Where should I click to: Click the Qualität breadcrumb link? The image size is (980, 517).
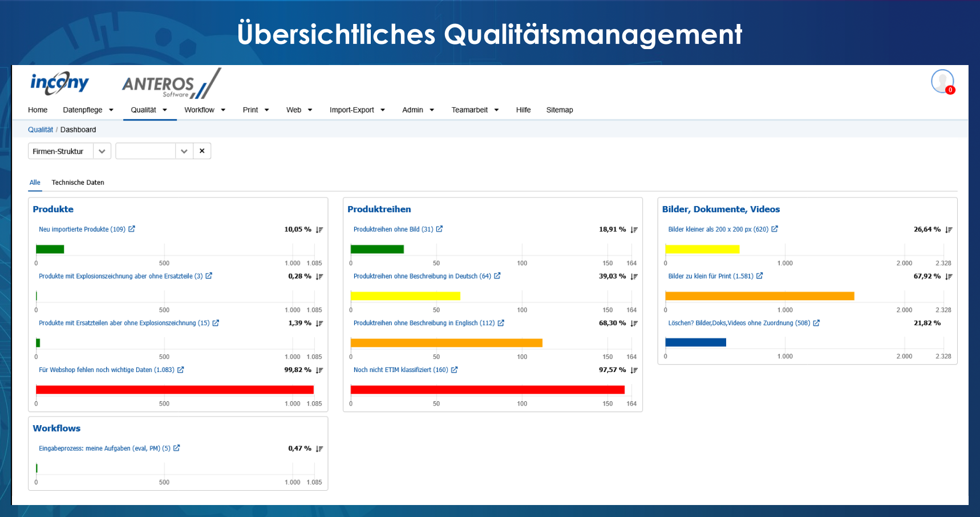(41, 130)
